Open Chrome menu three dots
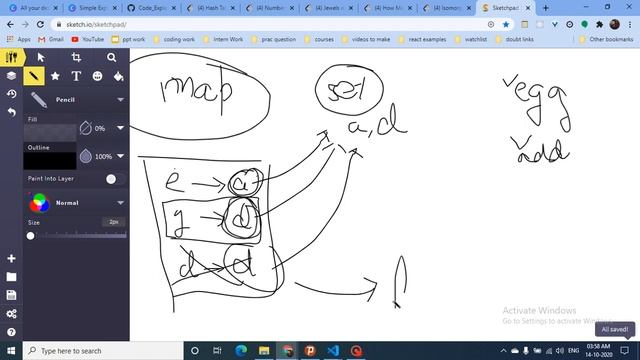 (x=630, y=24)
